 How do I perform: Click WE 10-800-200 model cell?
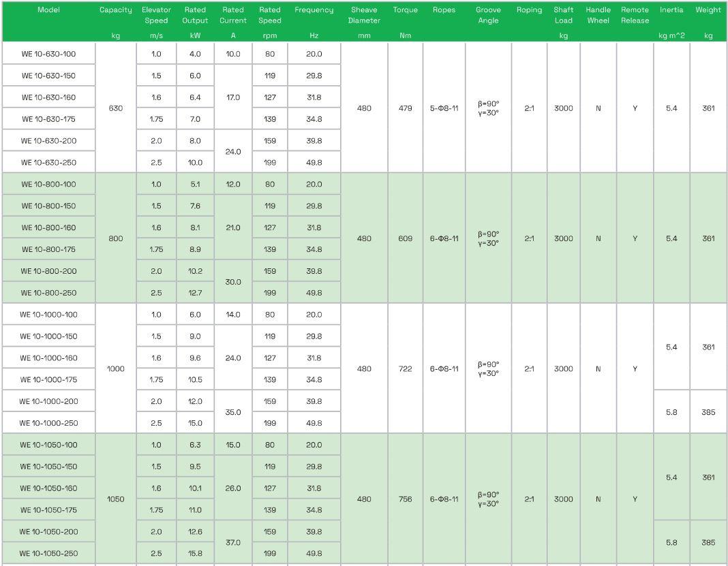point(48,271)
